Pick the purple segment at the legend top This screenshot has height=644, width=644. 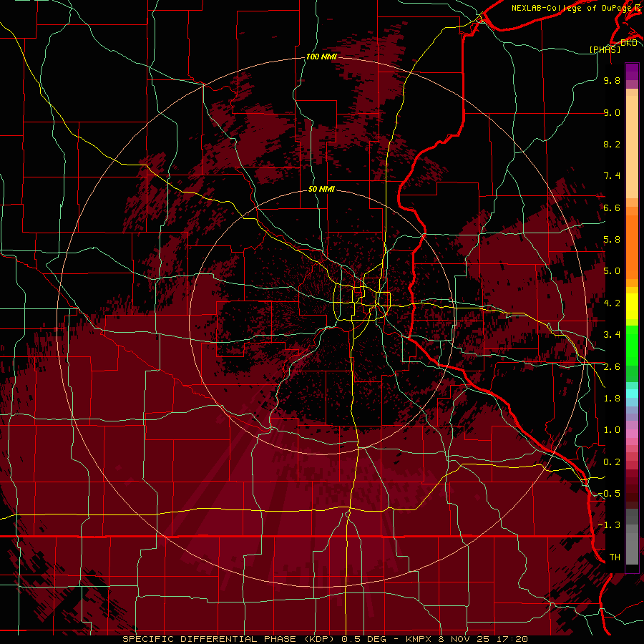tap(632, 72)
